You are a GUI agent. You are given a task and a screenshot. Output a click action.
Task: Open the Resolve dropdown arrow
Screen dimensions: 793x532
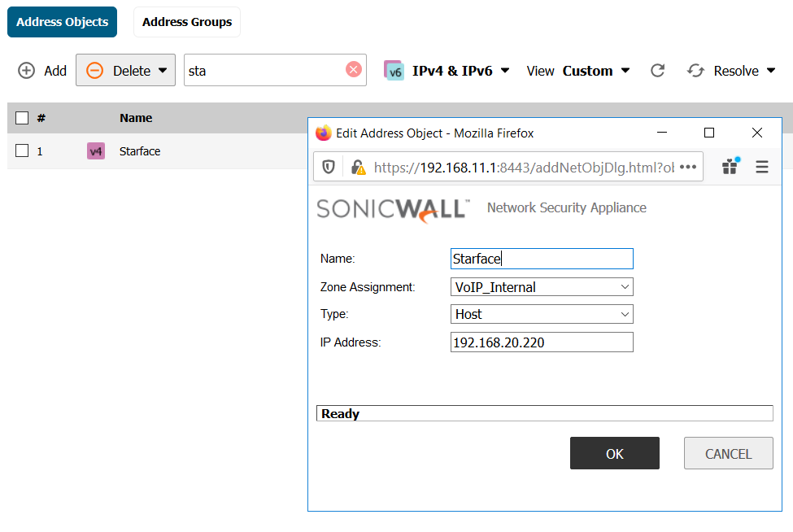pyautogui.click(x=771, y=71)
